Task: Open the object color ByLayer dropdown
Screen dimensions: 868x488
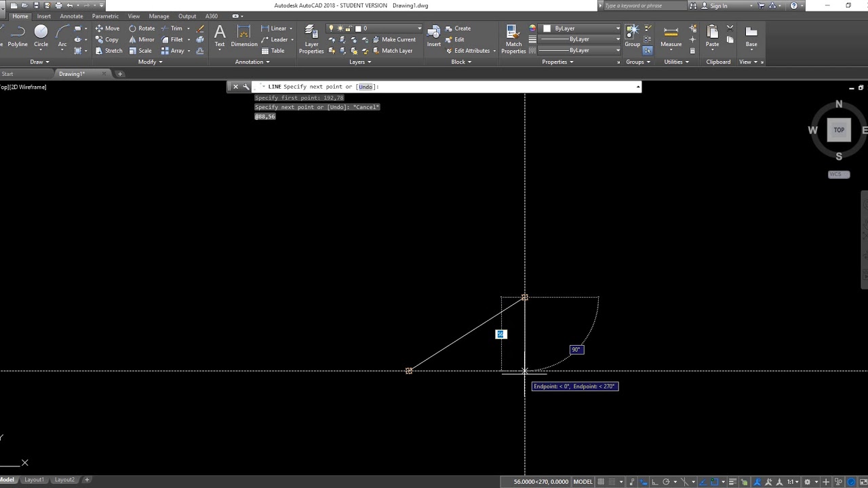Action: coord(580,28)
